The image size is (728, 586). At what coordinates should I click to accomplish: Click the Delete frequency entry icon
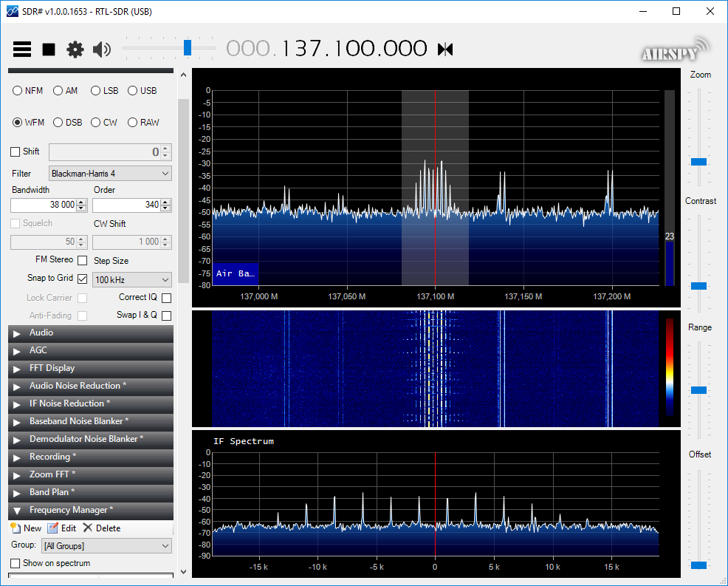[x=88, y=528]
